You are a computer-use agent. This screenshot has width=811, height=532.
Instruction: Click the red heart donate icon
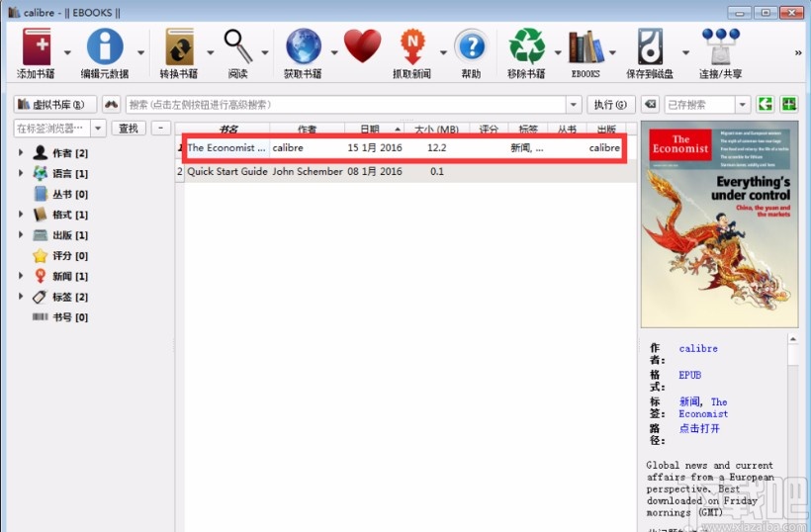[x=363, y=46]
